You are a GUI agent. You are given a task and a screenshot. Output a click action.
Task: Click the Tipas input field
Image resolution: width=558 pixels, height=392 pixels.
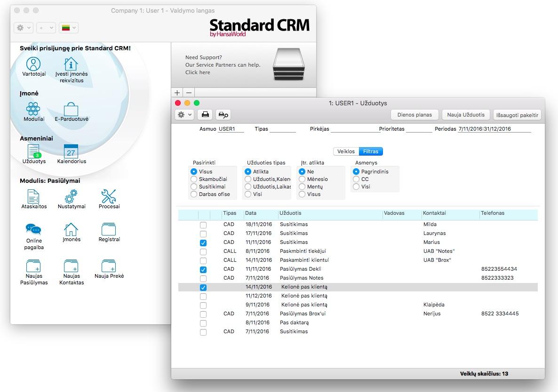(283, 129)
